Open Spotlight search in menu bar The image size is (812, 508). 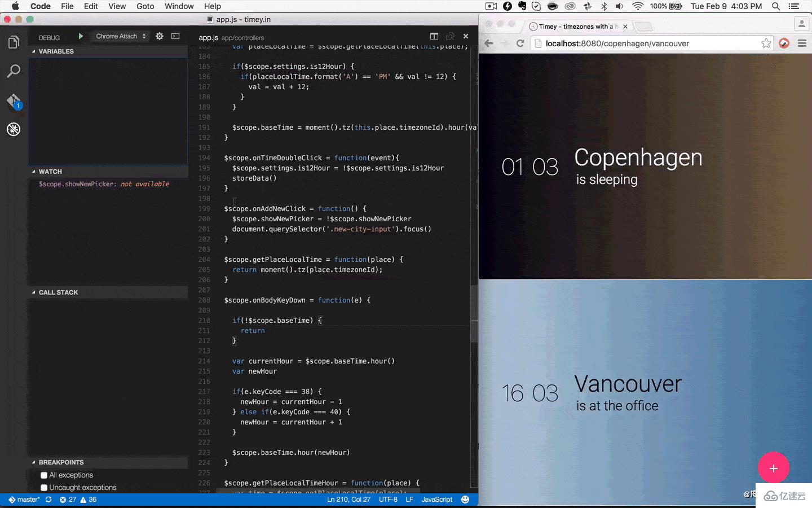click(x=776, y=6)
